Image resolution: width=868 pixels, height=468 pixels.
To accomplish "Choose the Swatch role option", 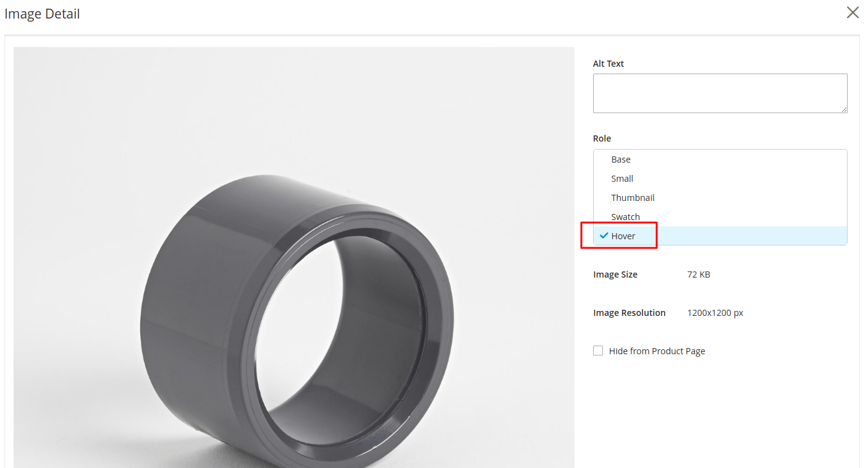I will pyautogui.click(x=625, y=217).
